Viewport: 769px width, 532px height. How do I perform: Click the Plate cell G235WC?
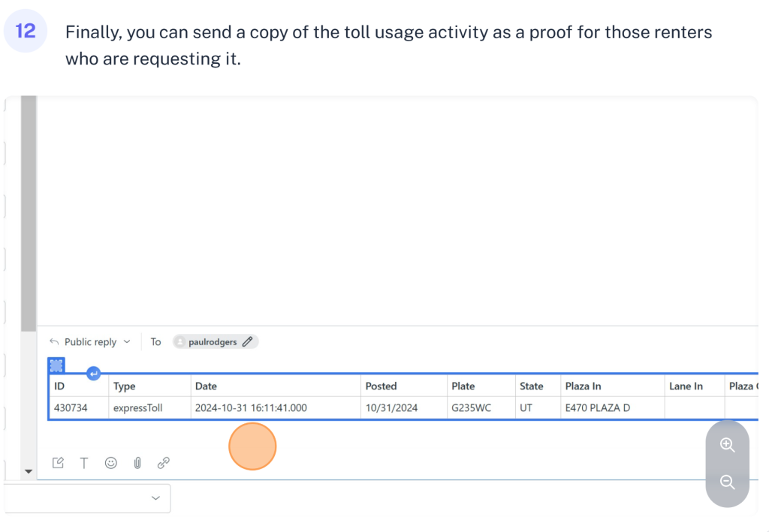click(x=471, y=407)
